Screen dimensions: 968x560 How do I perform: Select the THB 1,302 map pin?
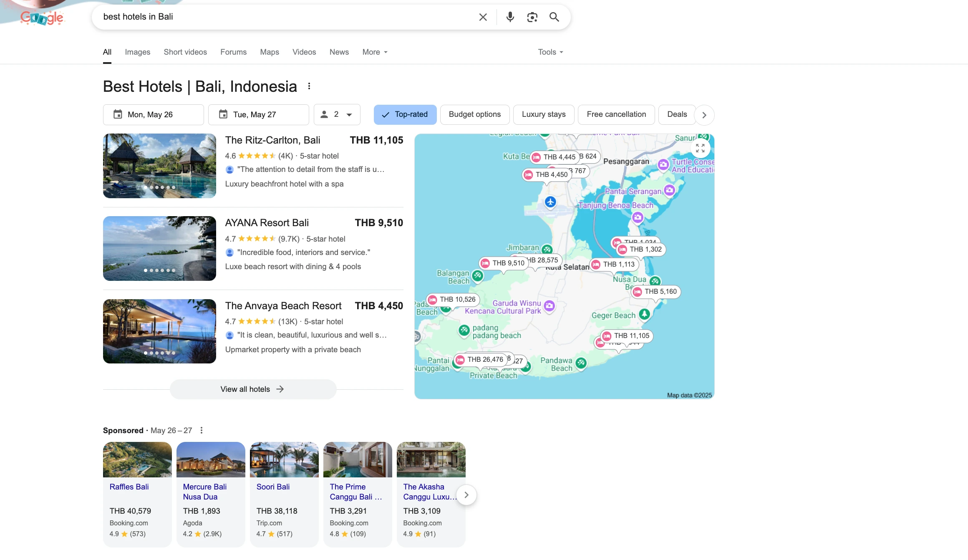point(641,249)
